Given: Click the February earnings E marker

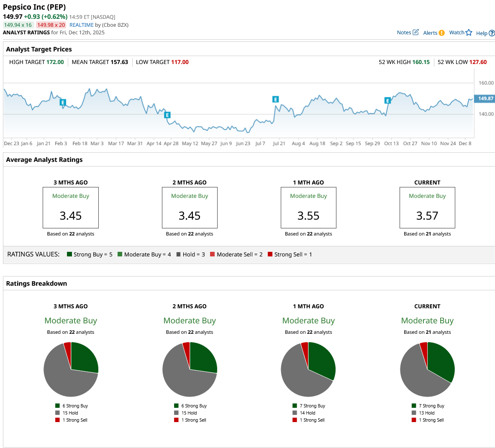Looking at the screenshot, I should coord(63,102).
